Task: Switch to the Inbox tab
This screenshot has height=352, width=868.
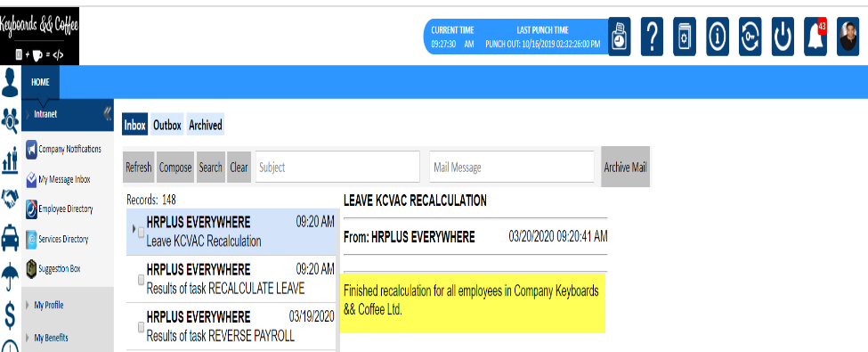Action: pyautogui.click(x=135, y=126)
